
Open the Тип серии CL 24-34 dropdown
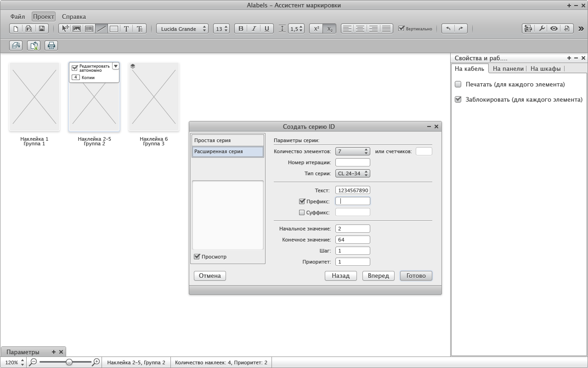[x=353, y=173]
